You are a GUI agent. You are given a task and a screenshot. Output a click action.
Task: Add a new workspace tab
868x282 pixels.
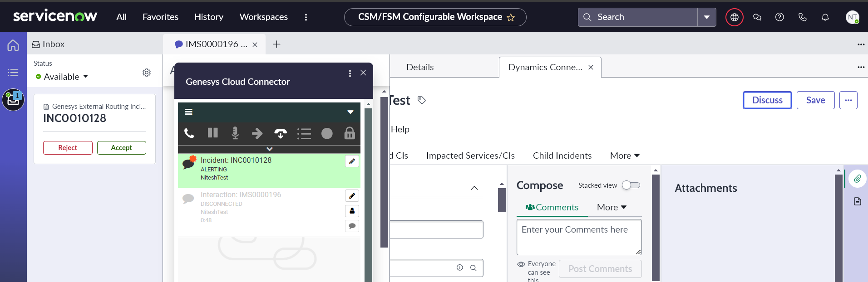(x=276, y=44)
